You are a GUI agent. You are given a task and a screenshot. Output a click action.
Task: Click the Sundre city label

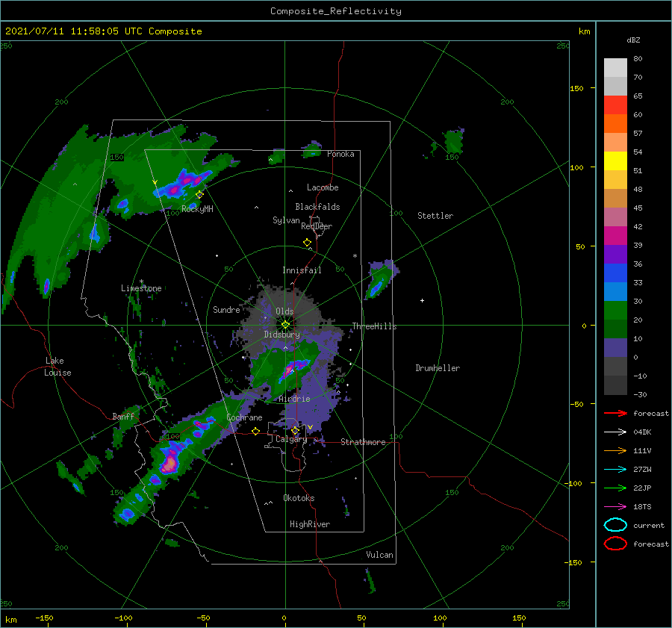tap(226, 309)
